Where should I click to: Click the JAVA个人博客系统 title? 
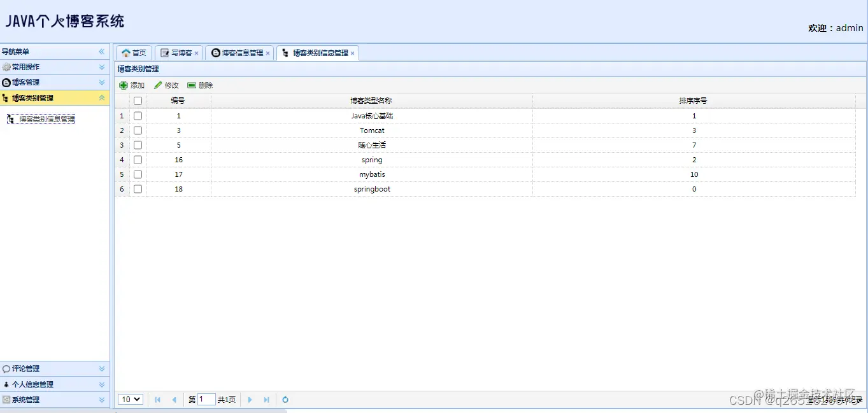(x=65, y=21)
